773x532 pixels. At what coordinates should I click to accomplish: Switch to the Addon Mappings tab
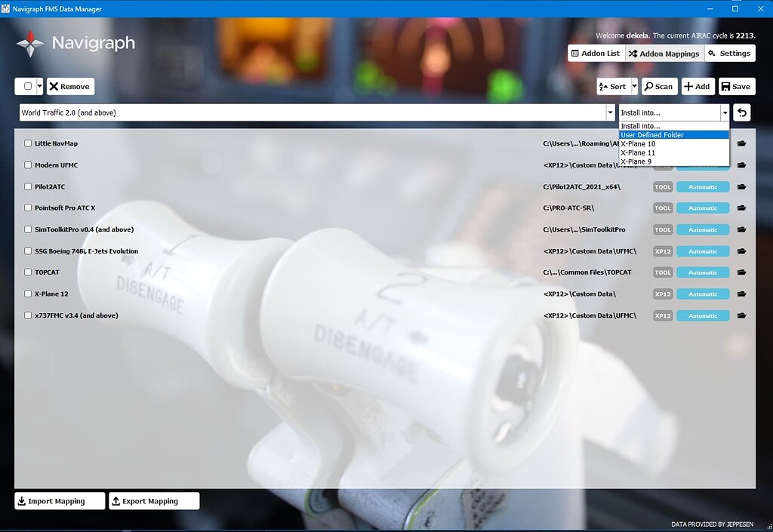(663, 53)
